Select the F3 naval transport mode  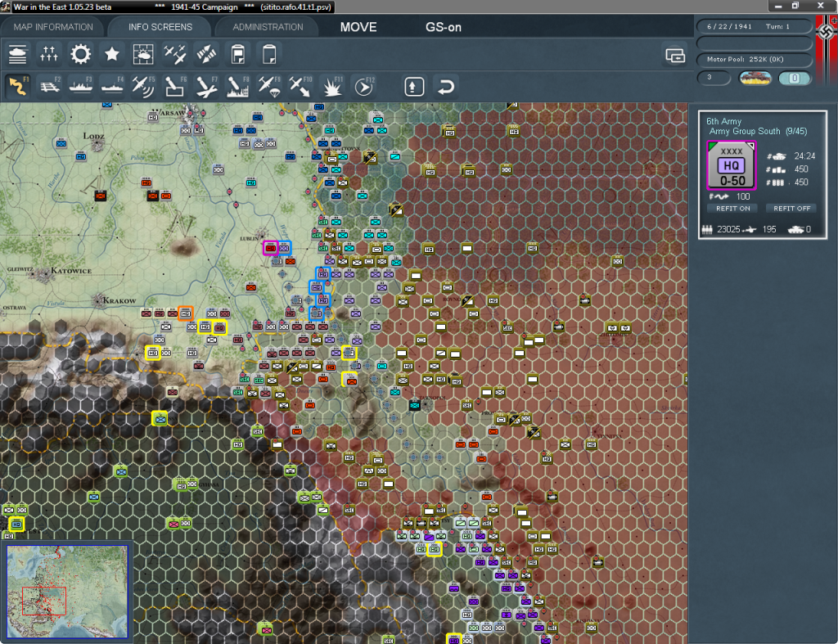[x=81, y=87]
